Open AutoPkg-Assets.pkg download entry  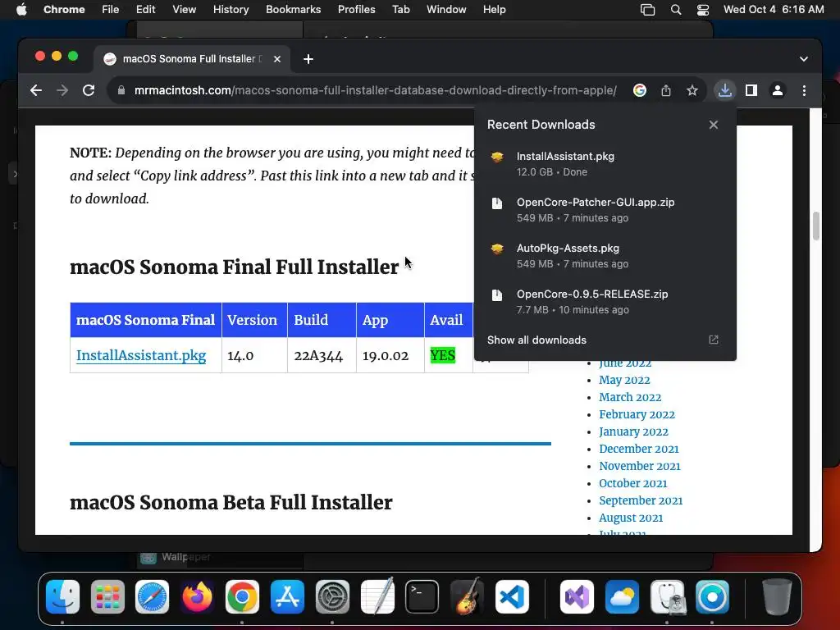605,256
